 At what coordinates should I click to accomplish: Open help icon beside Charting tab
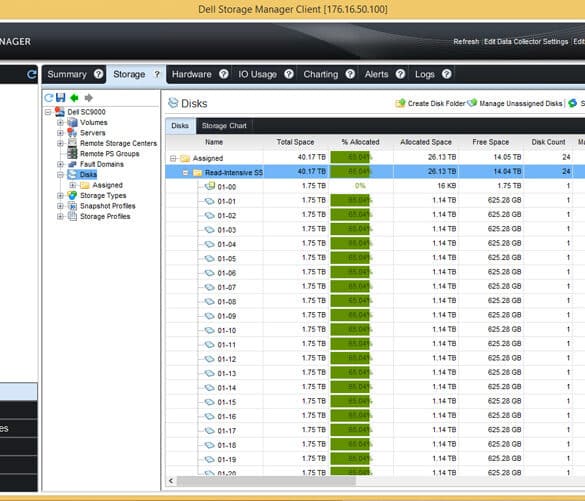pyautogui.click(x=350, y=74)
